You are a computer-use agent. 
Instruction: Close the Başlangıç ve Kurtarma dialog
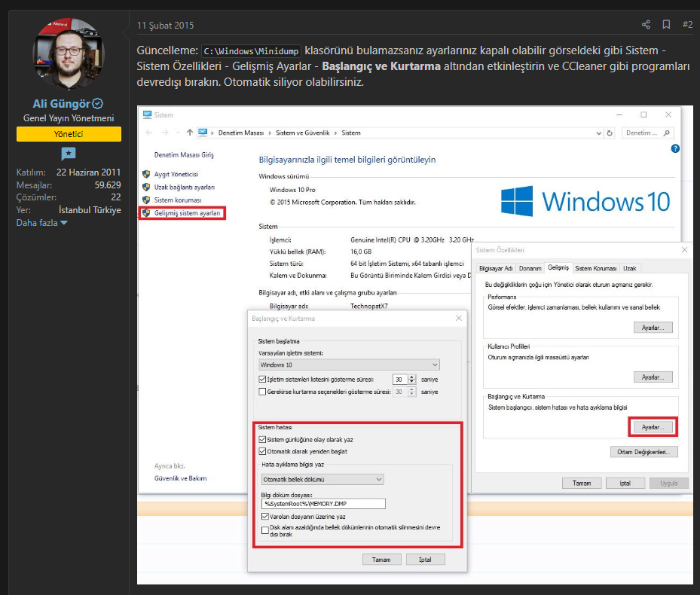[x=458, y=319]
